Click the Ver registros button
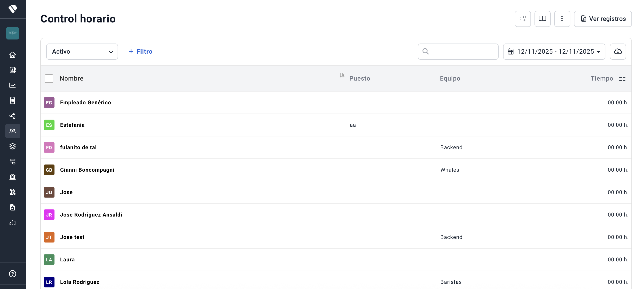The height and width of the screenshot is (289, 644). [x=602, y=19]
